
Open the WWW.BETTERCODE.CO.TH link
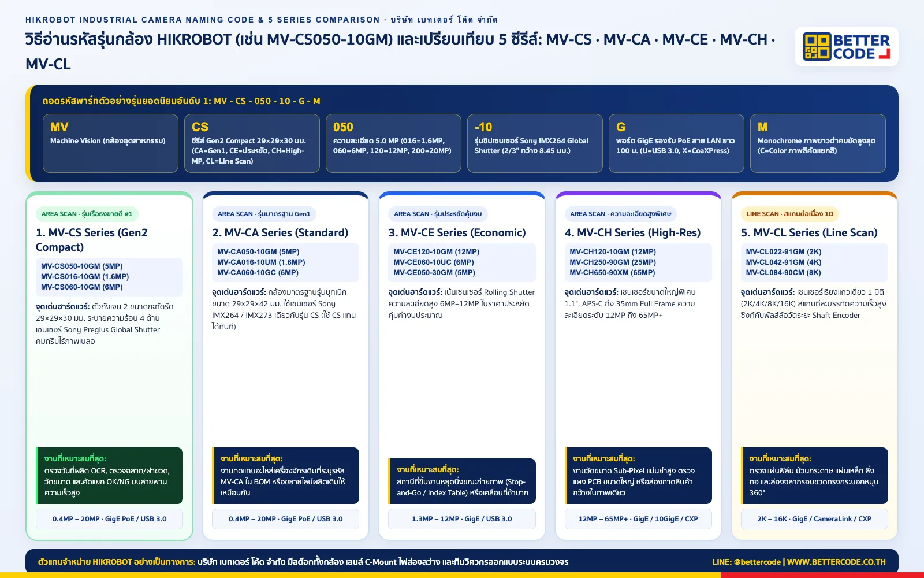[836, 562]
